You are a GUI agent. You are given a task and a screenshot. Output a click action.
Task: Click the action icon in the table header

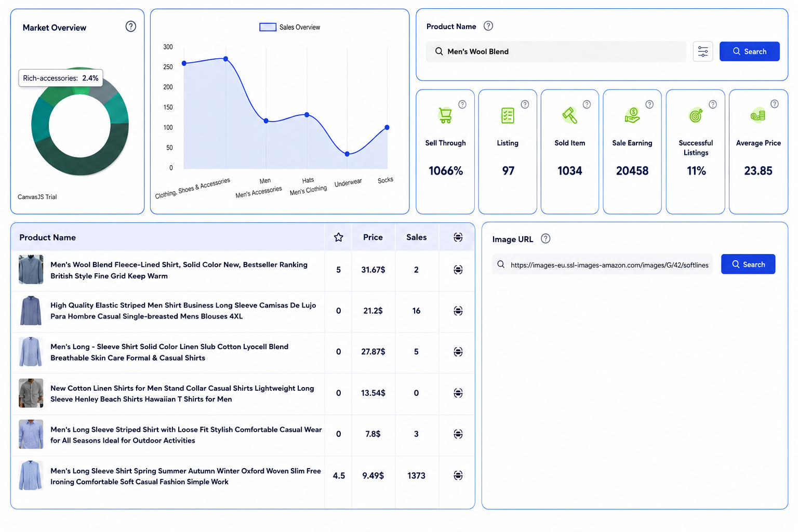click(x=458, y=237)
